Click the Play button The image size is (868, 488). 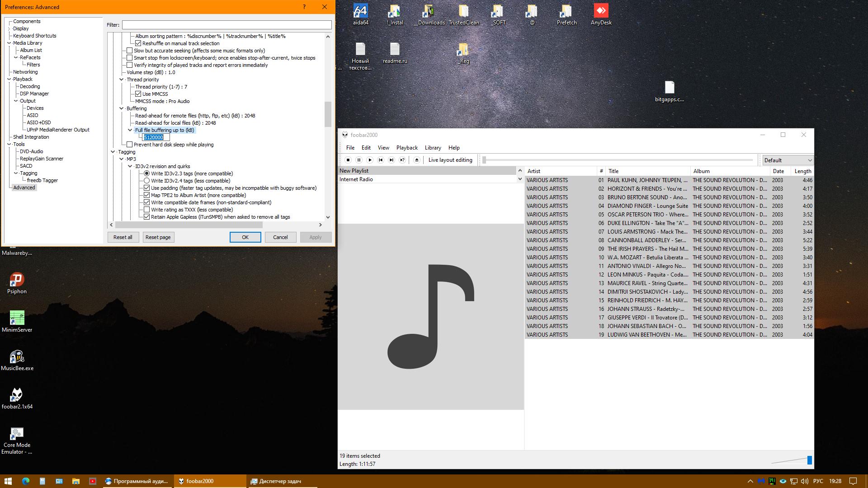370,160
